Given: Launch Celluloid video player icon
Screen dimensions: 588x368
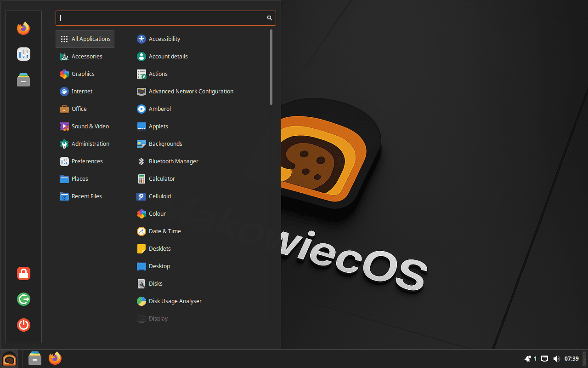Looking at the screenshot, I should point(141,196).
